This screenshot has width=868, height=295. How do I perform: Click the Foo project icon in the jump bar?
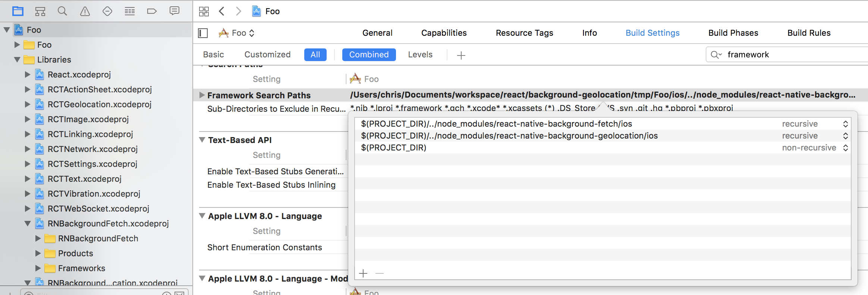tap(257, 11)
